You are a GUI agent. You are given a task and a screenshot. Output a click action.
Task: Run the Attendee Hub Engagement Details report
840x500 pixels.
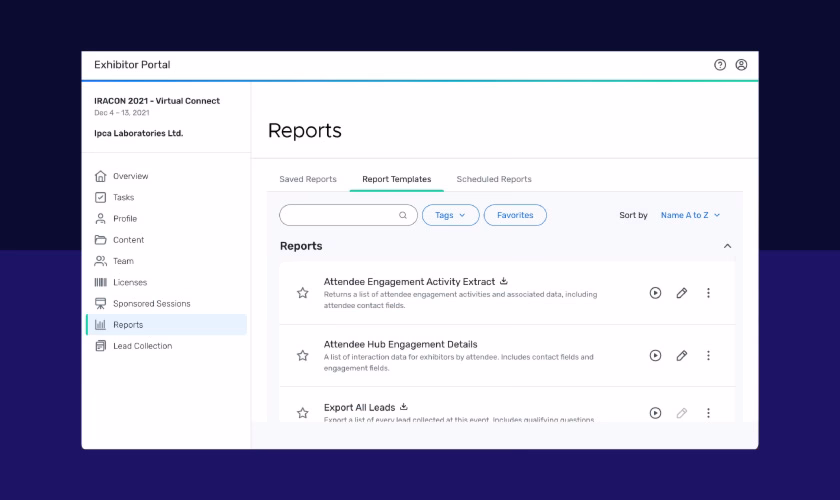tap(655, 355)
